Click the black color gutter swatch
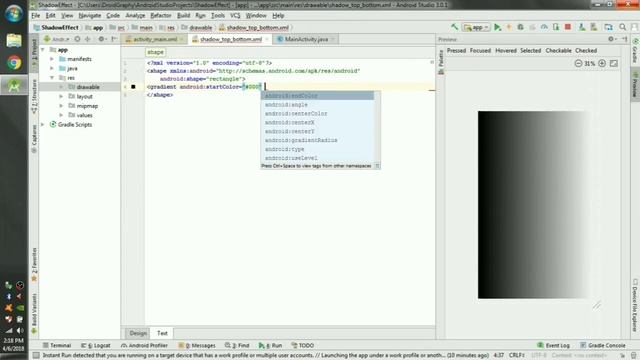This screenshot has width=640, height=360. (x=133, y=87)
